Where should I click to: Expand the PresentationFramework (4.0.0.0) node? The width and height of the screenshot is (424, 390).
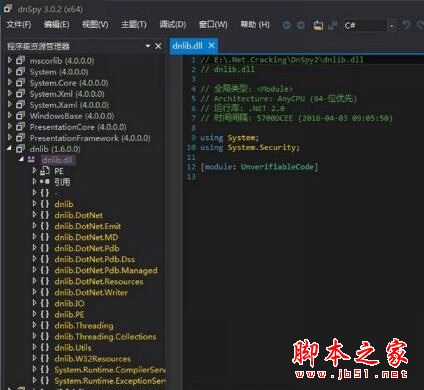click(x=10, y=138)
